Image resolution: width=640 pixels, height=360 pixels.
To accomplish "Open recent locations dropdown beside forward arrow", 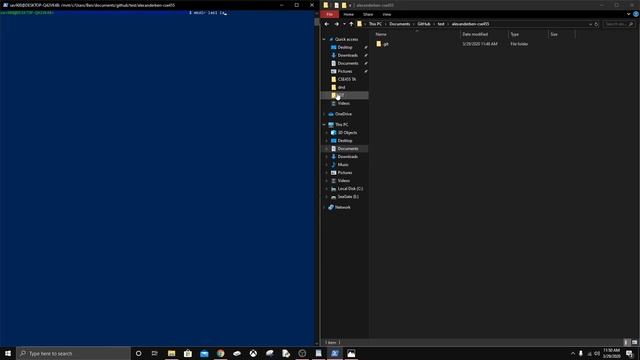I will coord(344,24).
